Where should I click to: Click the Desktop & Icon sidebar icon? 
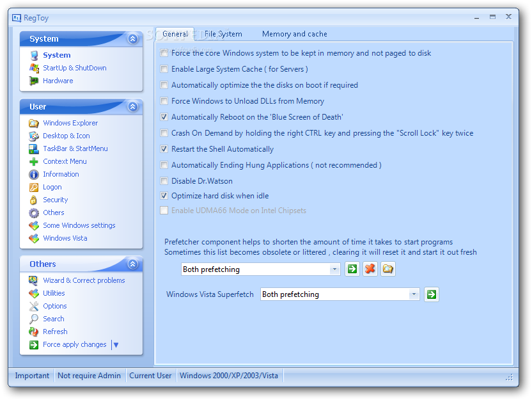click(x=34, y=136)
